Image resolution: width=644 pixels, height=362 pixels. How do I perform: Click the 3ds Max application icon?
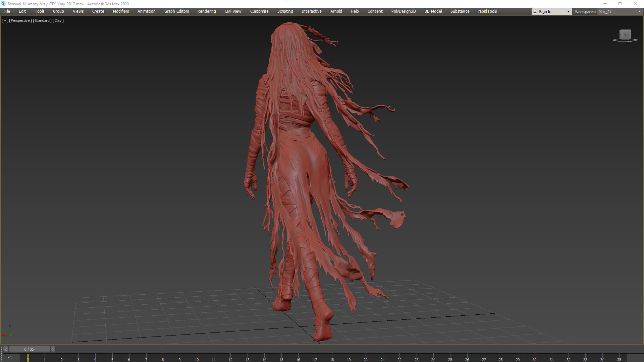[x=4, y=4]
